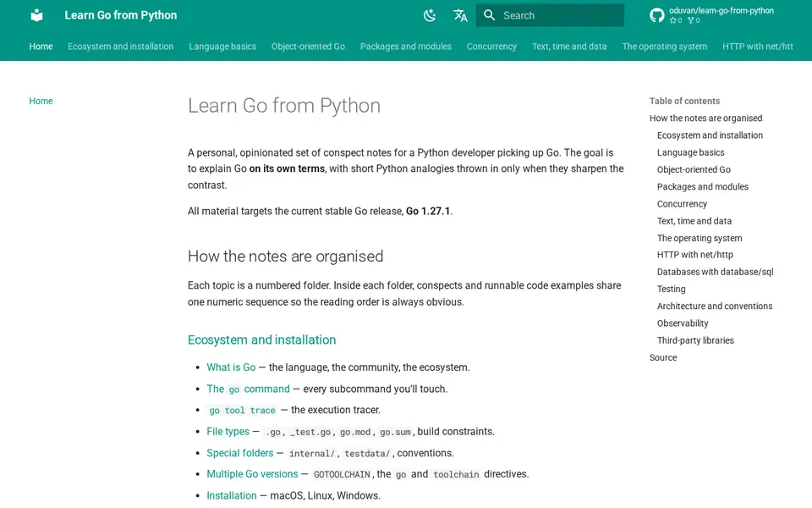The height and width of the screenshot is (508, 812).
Task: Select Text, time and data in table of contents
Action: point(694,221)
